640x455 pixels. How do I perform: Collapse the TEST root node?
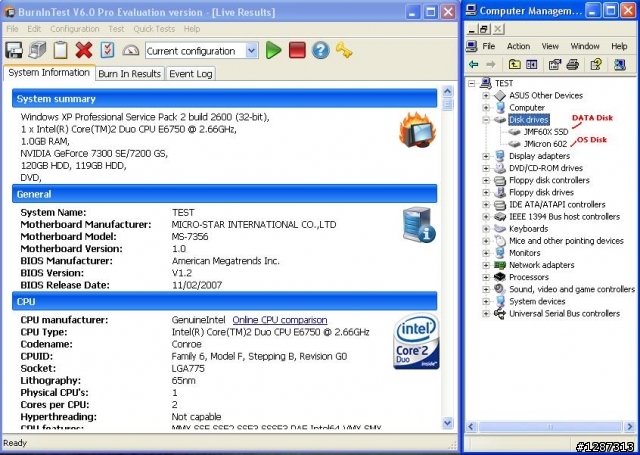click(x=472, y=84)
